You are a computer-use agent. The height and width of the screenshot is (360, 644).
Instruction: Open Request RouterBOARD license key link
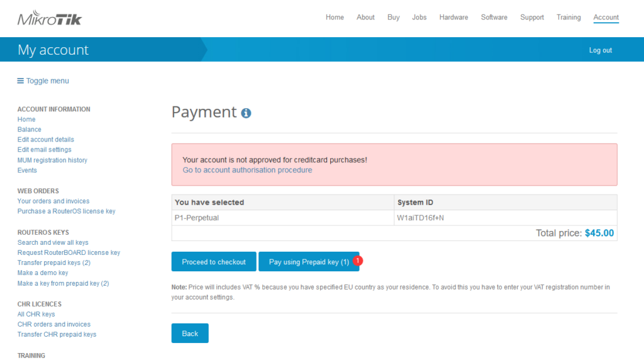click(x=69, y=253)
